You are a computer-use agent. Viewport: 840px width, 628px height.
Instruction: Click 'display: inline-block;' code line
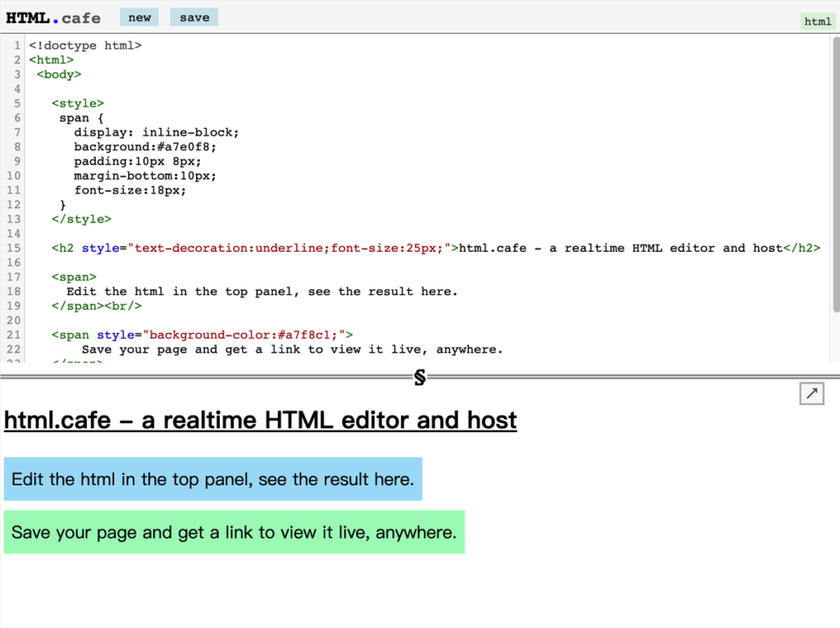157,132
